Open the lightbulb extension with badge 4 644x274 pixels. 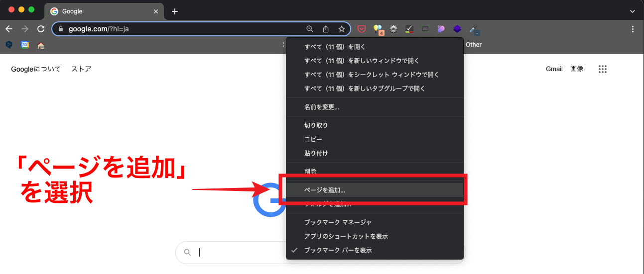pos(378,29)
